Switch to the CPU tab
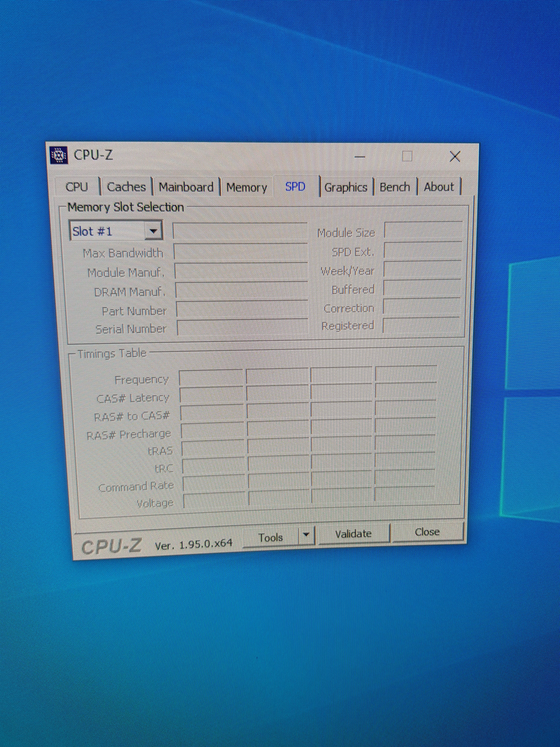The width and height of the screenshot is (560, 747). (77, 187)
